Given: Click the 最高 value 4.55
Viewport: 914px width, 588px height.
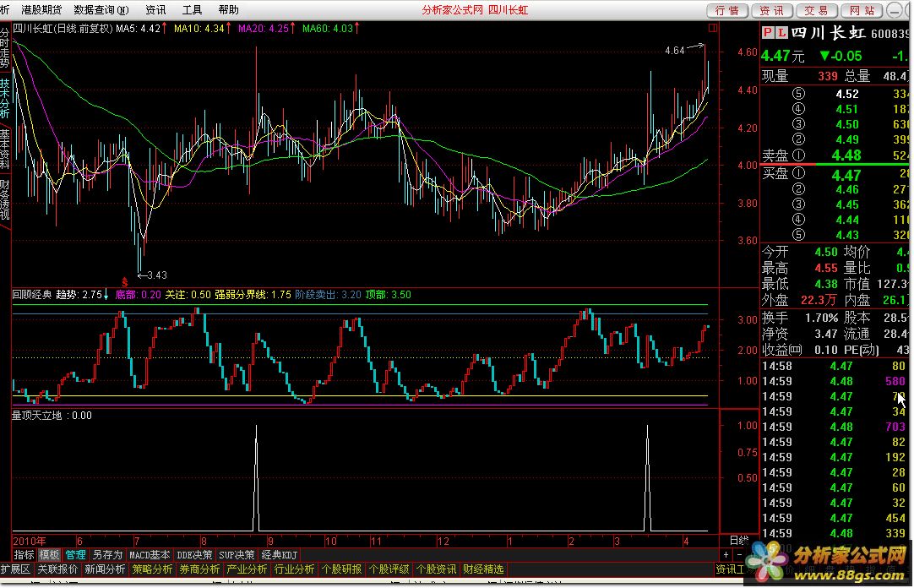Looking at the screenshot, I should [826, 268].
